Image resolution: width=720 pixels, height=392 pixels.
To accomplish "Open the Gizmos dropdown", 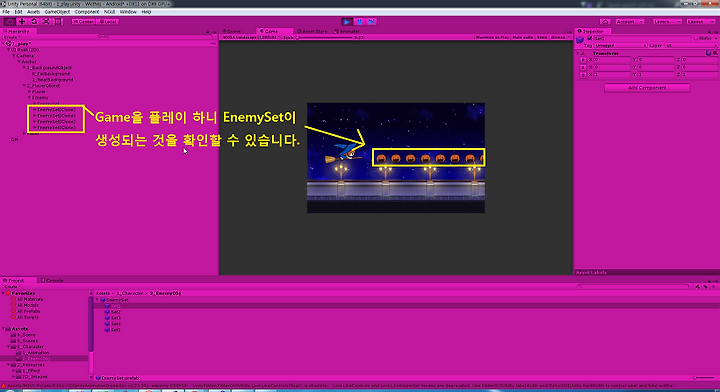I will click(560, 37).
